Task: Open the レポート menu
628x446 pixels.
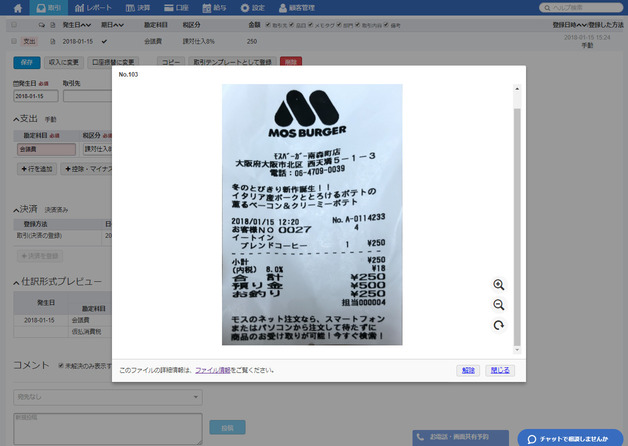Action: pos(93,8)
